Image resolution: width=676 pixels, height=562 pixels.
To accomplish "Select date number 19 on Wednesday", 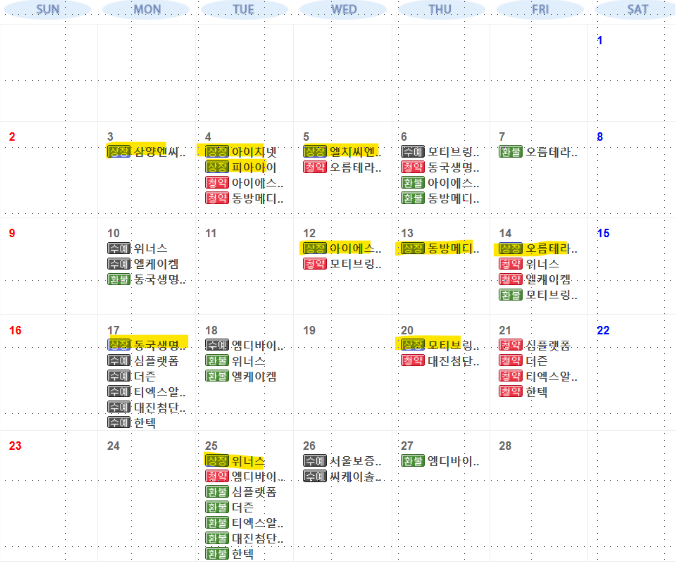I will click(x=309, y=331).
